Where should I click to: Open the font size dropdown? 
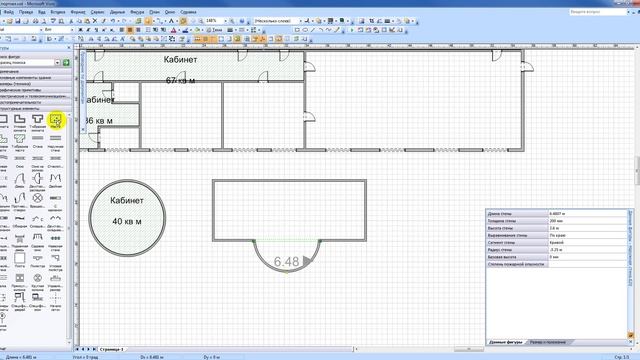72,30
